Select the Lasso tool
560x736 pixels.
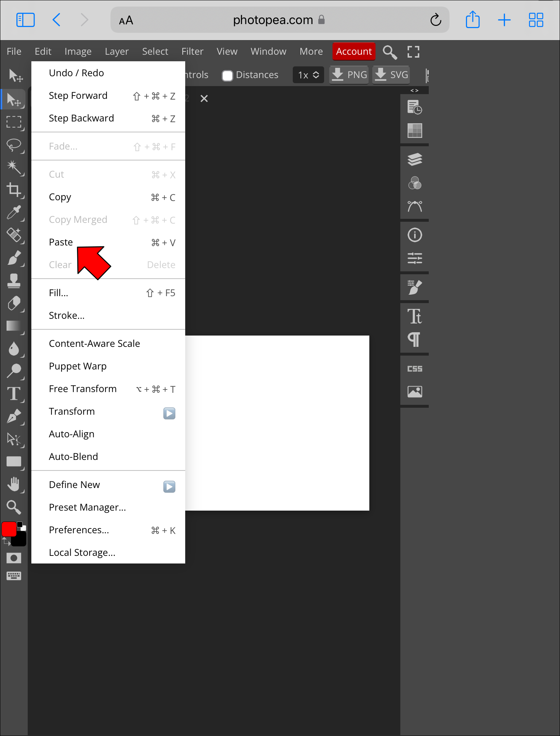(14, 145)
